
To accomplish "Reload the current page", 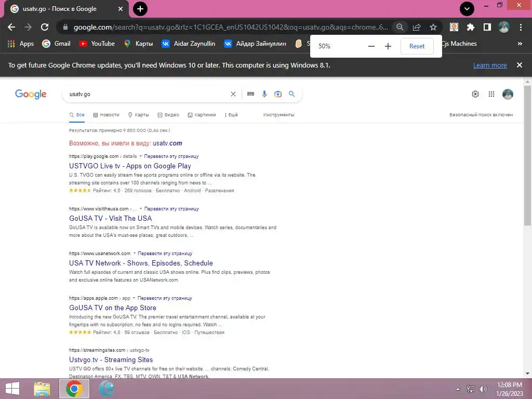I will (x=45, y=27).
